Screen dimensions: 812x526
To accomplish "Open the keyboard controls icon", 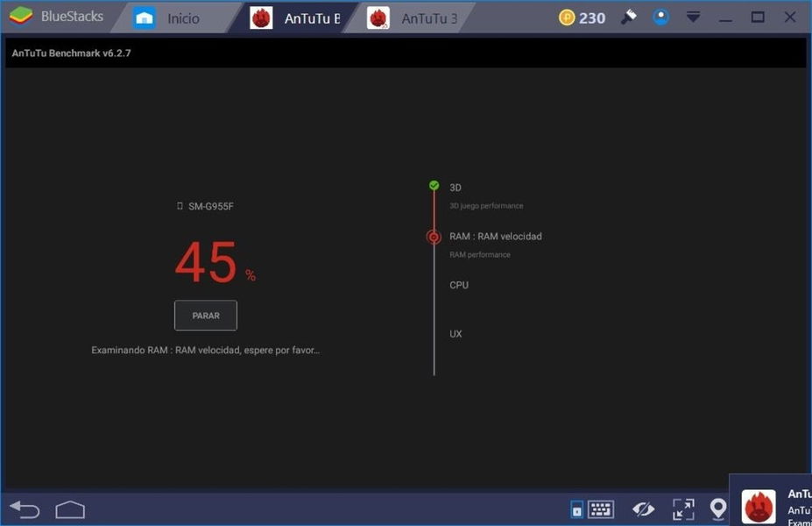I will click(601, 509).
